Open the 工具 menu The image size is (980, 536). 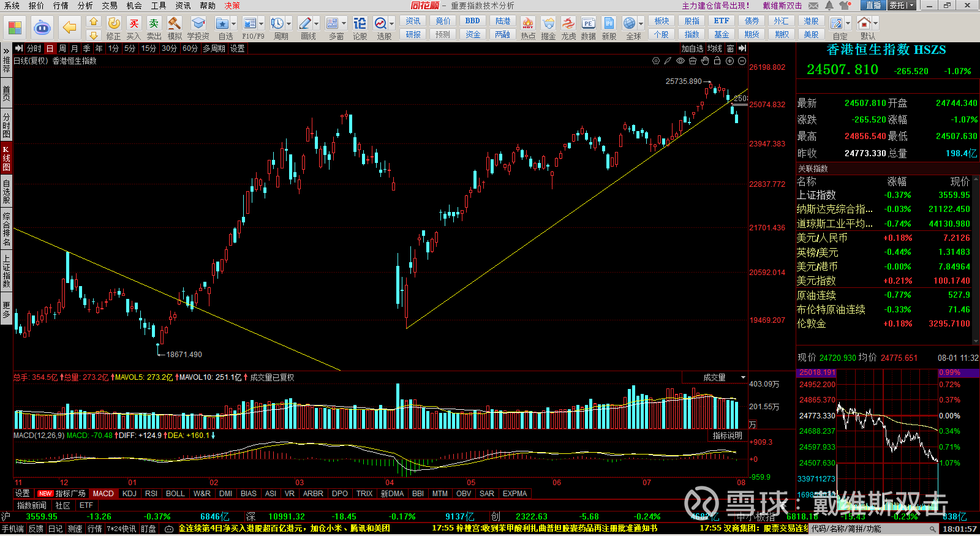pyautogui.click(x=159, y=6)
